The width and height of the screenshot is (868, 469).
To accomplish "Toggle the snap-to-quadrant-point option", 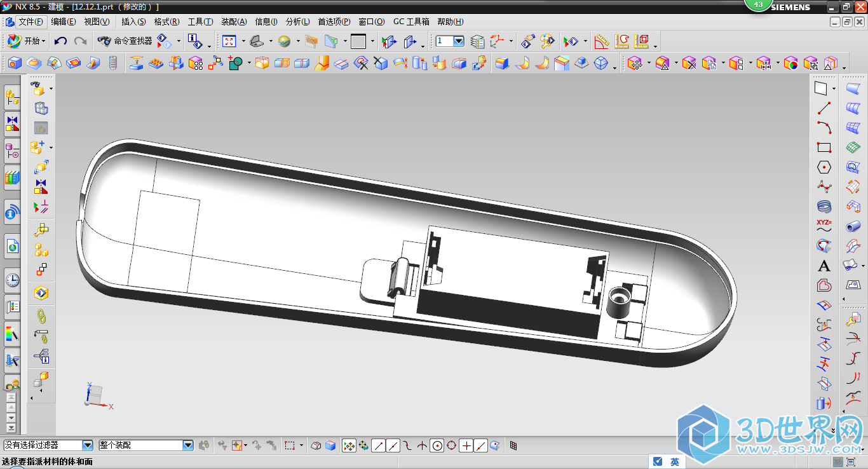I will tap(452, 445).
